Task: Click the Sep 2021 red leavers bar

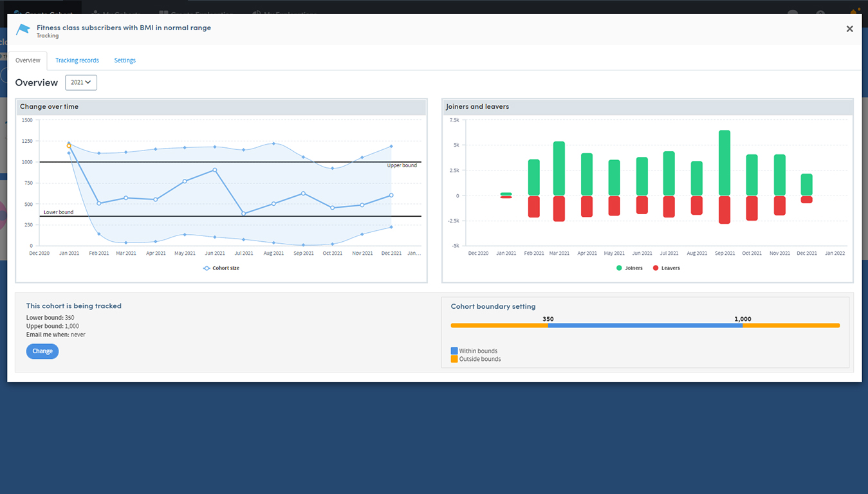Action: 725,210
